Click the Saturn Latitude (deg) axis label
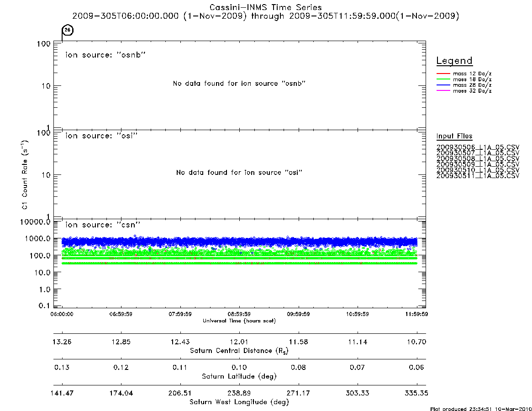The height and width of the screenshot is (411, 532). 239,376
